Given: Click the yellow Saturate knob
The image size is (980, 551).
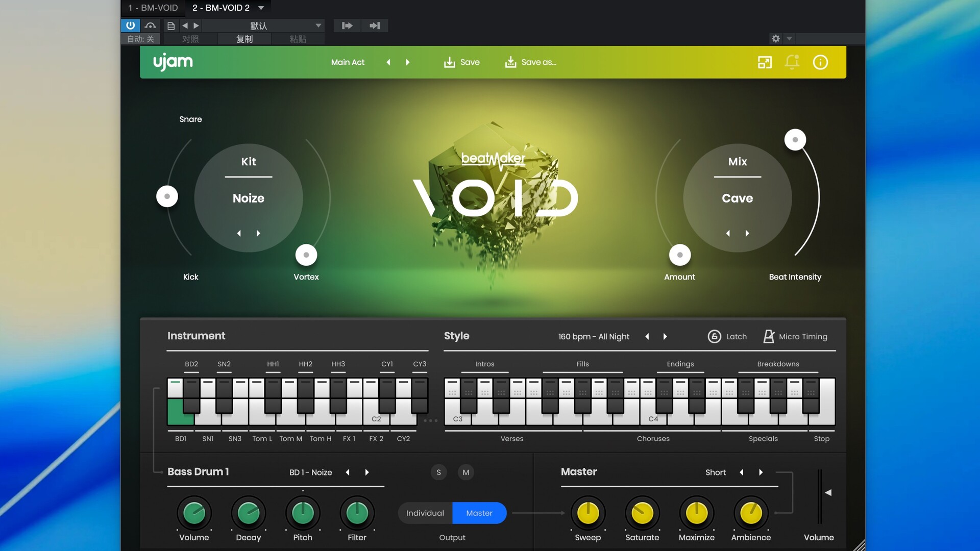Looking at the screenshot, I should [642, 513].
